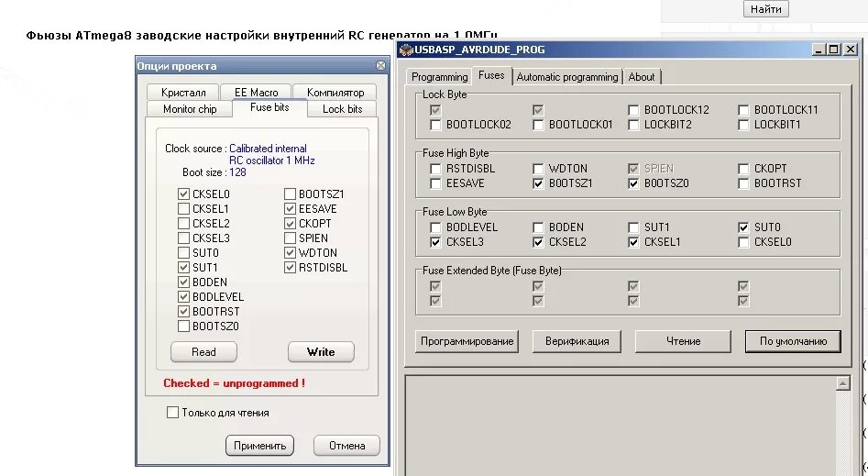Screen dimensions: 868x476
Task: Check the LOCKBIT2 checkbox
Action: pos(634,125)
